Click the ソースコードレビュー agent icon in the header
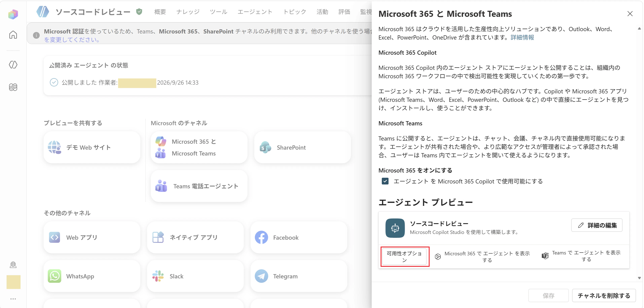 [43, 11]
